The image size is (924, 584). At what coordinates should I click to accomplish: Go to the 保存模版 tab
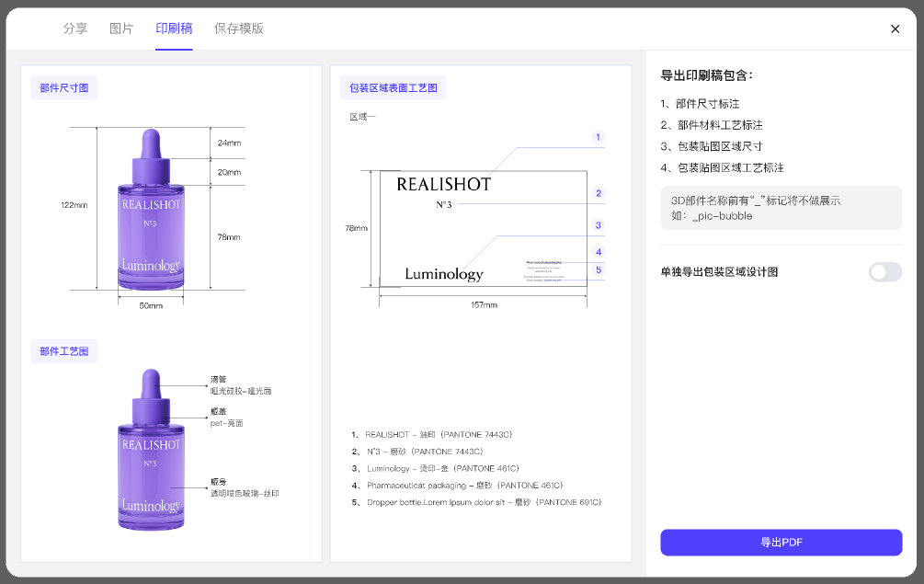pyautogui.click(x=239, y=29)
